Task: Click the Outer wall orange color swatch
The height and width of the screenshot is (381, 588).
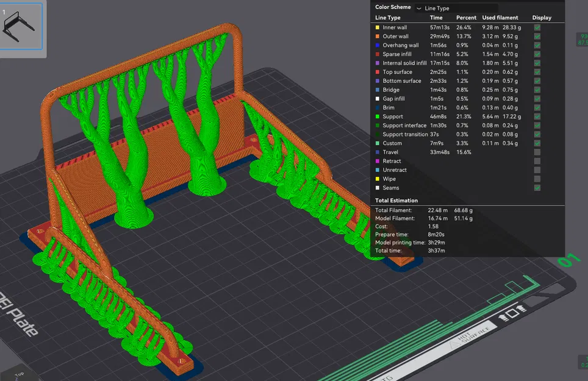Action: tap(377, 37)
